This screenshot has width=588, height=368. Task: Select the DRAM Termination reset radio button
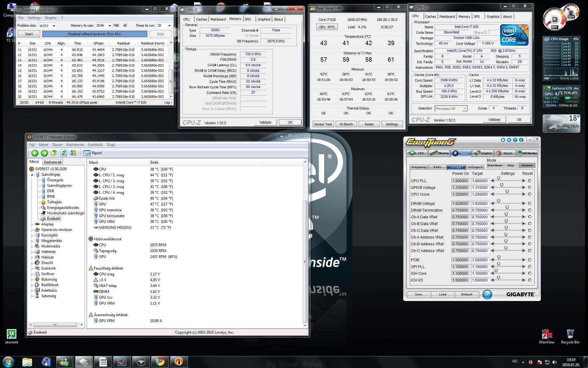530,210
